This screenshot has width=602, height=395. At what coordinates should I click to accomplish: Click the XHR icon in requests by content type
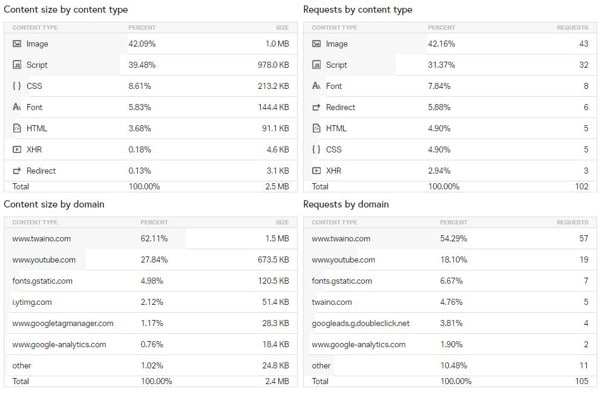tap(316, 171)
